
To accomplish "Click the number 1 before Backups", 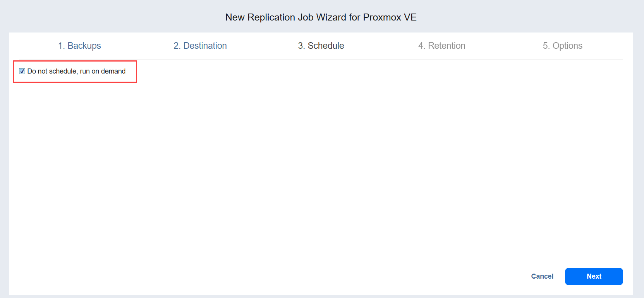I will [x=61, y=46].
